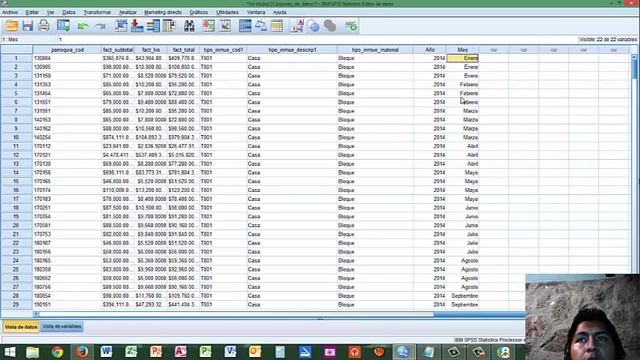Redo action with the grey arrow icon
Viewport: 640px width, 360px height.
click(100, 26)
